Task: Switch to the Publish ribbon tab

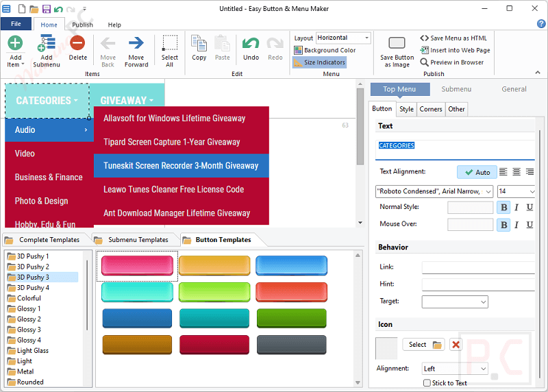Action: pos(82,25)
